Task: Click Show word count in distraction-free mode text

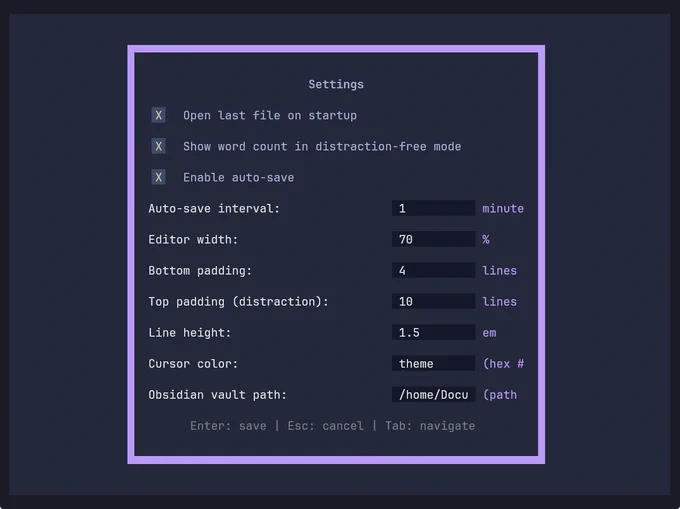Action: point(322,147)
